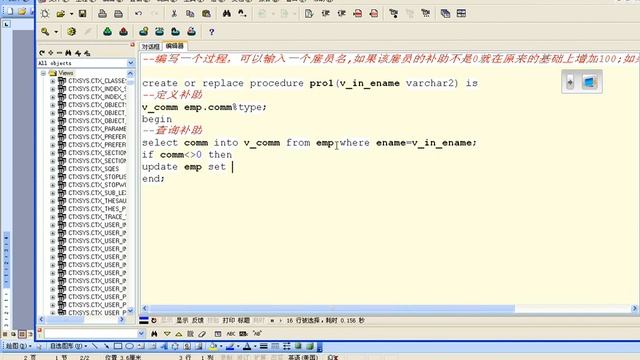Expand the CTXSYS.CTX_TRACE tree node

point(53,217)
